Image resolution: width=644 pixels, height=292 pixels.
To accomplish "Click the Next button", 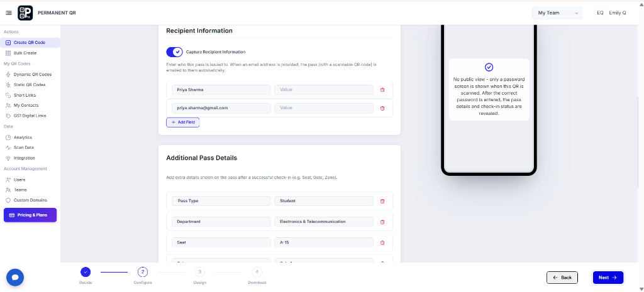I will pos(608,278).
